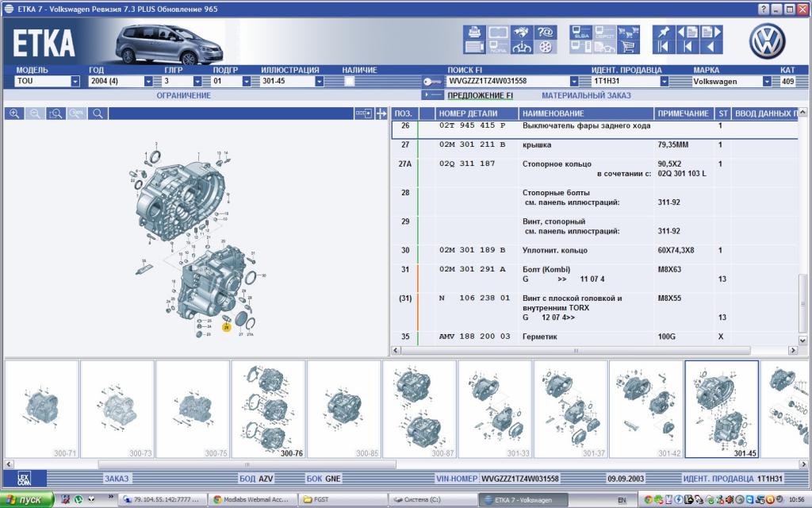Click the documents and car icon

pyautogui.click(x=604, y=47)
